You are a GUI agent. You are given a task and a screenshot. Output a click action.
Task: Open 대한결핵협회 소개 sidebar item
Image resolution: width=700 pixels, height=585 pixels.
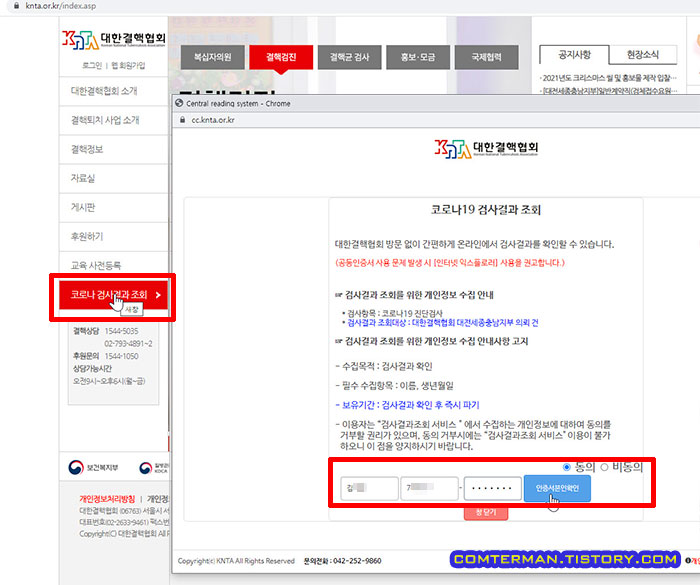[x=113, y=91]
